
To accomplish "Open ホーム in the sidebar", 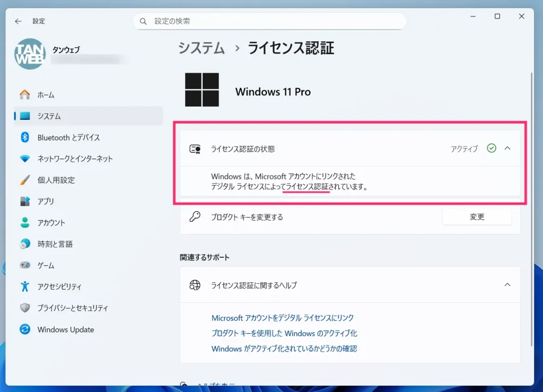I will coord(89,94).
